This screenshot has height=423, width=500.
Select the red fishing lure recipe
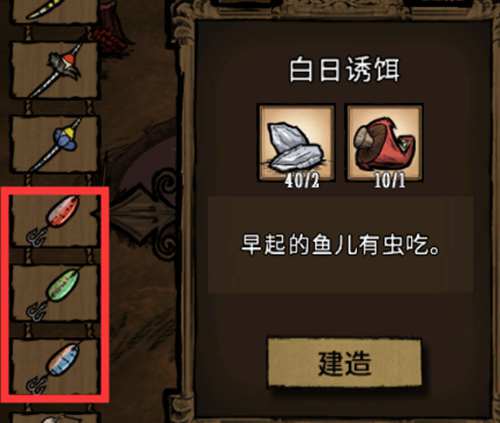click(x=55, y=221)
